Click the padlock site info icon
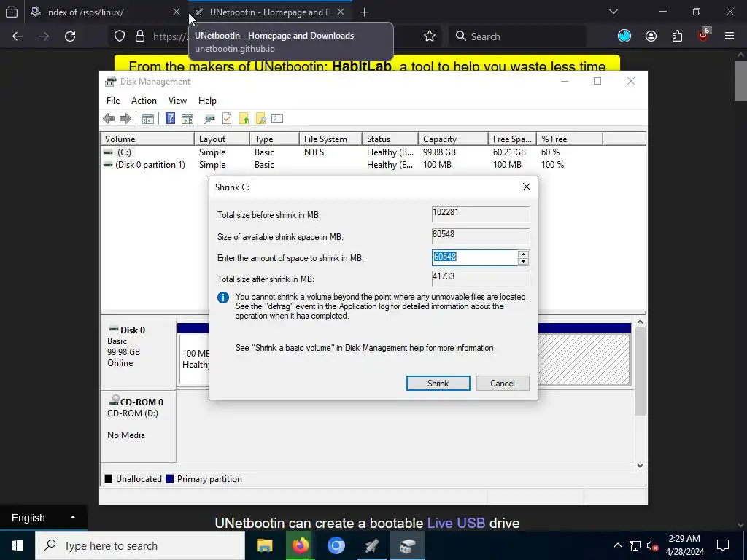 click(140, 36)
